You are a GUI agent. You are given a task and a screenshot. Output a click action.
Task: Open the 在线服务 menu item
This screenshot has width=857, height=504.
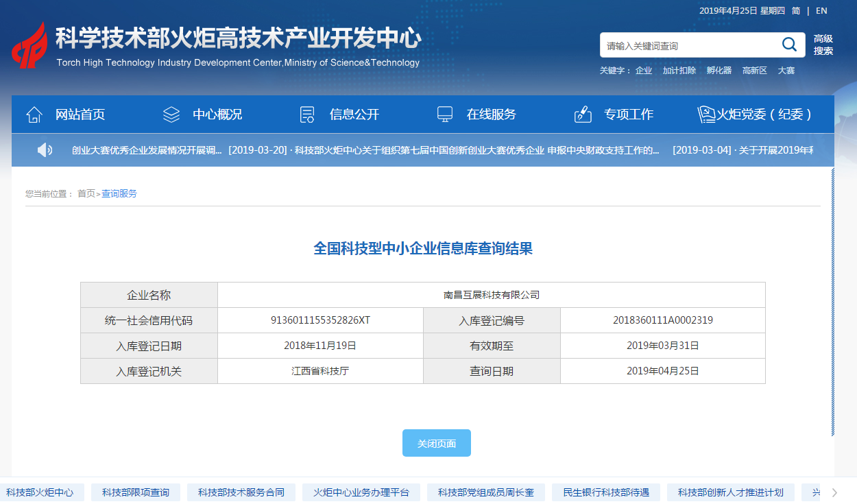click(x=491, y=115)
